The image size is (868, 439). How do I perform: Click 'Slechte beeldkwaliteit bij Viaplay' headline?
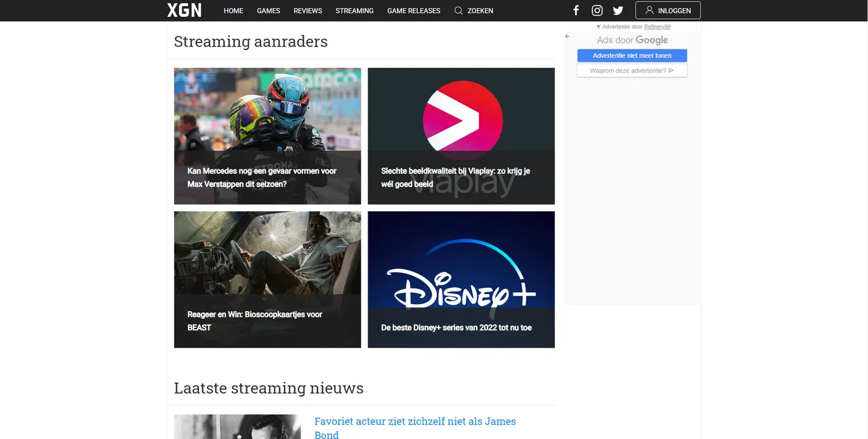tap(456, 177)
